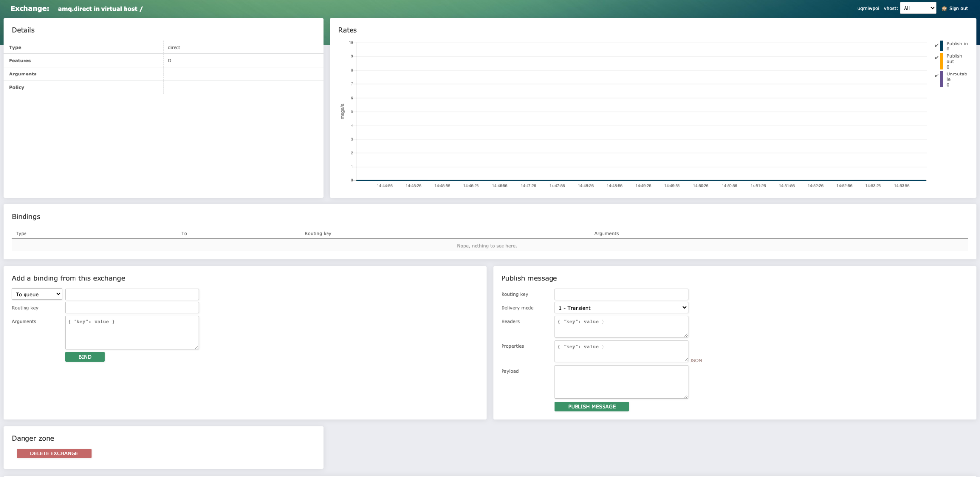Click the Sign out link
980x477 pixels.
[x=958, y=8]
